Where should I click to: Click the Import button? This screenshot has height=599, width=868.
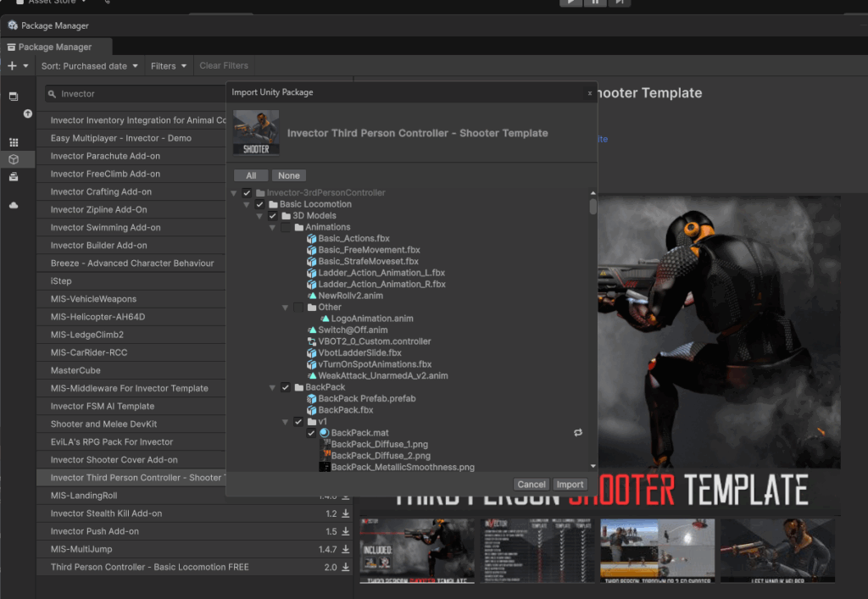pos(570,485)
